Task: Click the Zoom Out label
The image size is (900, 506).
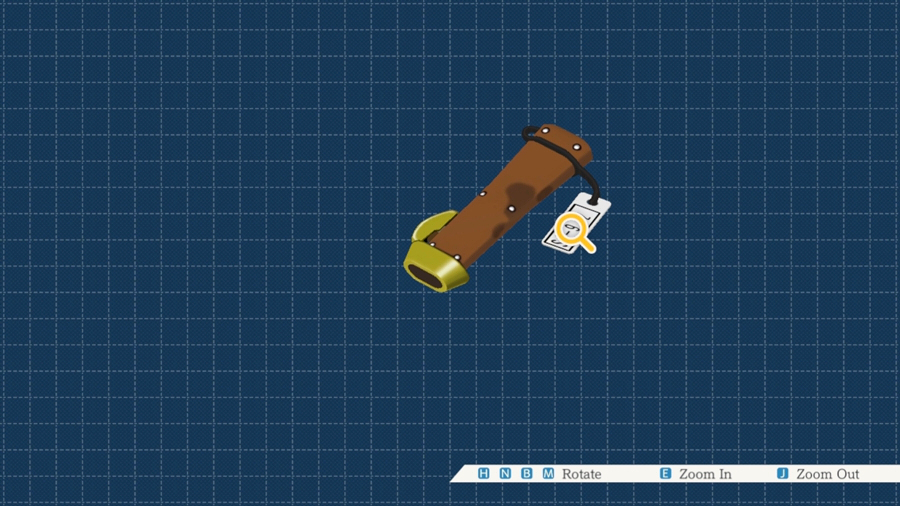Action: click(827, 474)
